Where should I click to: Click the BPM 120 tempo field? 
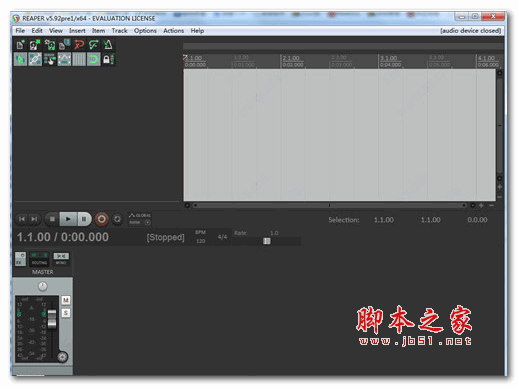click(x=200, y=237)
